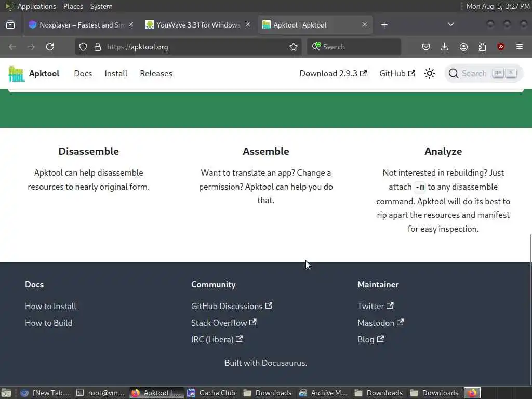Close the Noxplayer tab
The height and width of the screenshot is (399, 532).
point(131,25)
